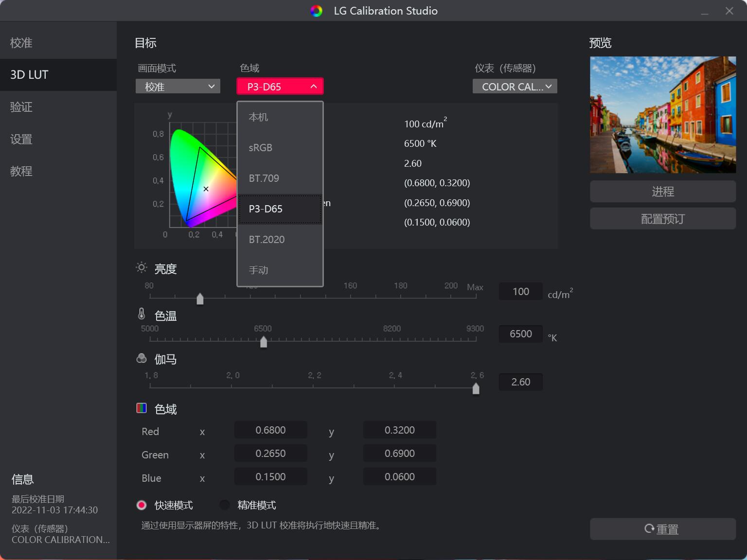Select 精准模式 mode
The image size is (747, 560).
point(224,505)
